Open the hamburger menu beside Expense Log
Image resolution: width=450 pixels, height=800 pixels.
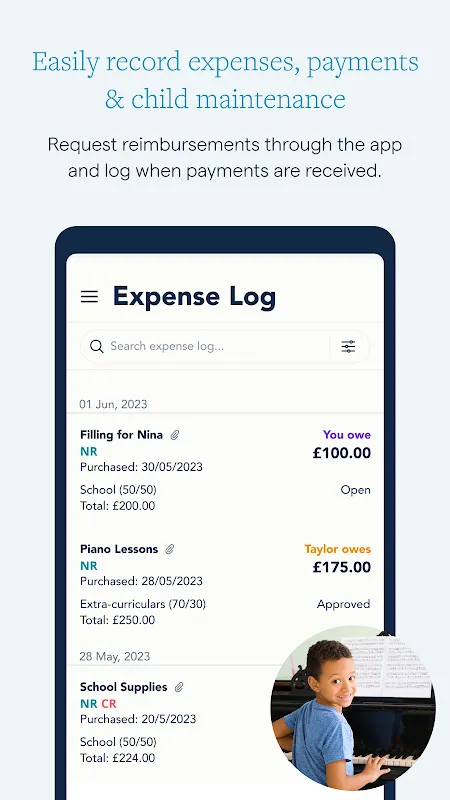[x=89, y=296]
